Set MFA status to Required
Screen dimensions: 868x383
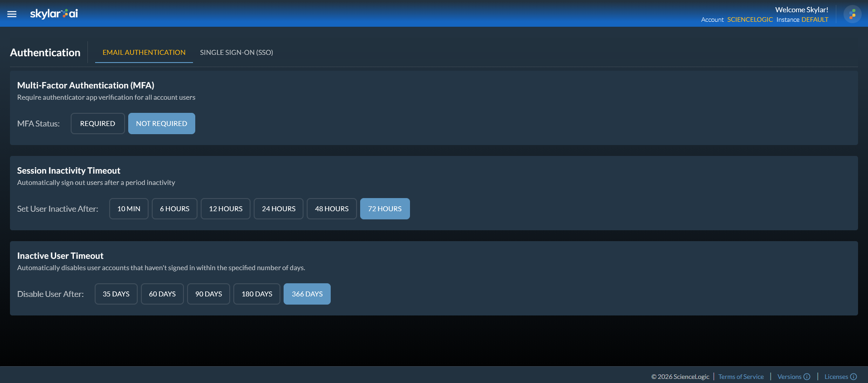coord(97,124)
